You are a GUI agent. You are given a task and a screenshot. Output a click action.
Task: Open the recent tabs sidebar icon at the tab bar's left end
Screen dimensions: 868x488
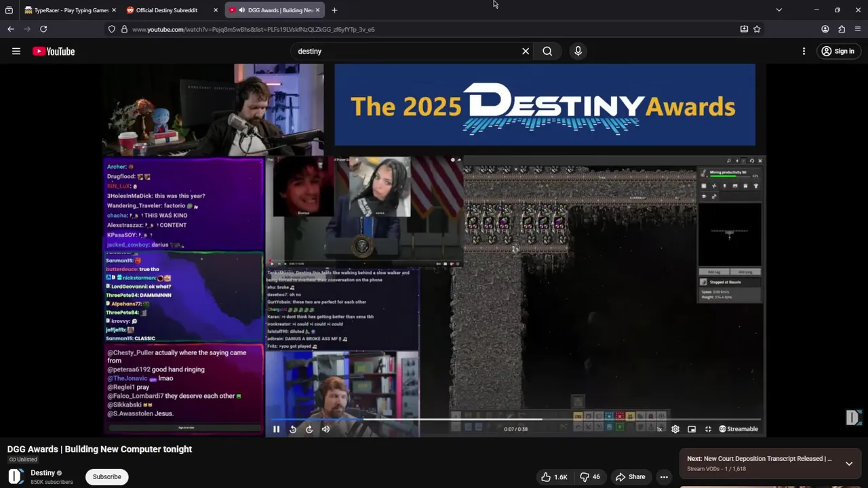[9, 10]
